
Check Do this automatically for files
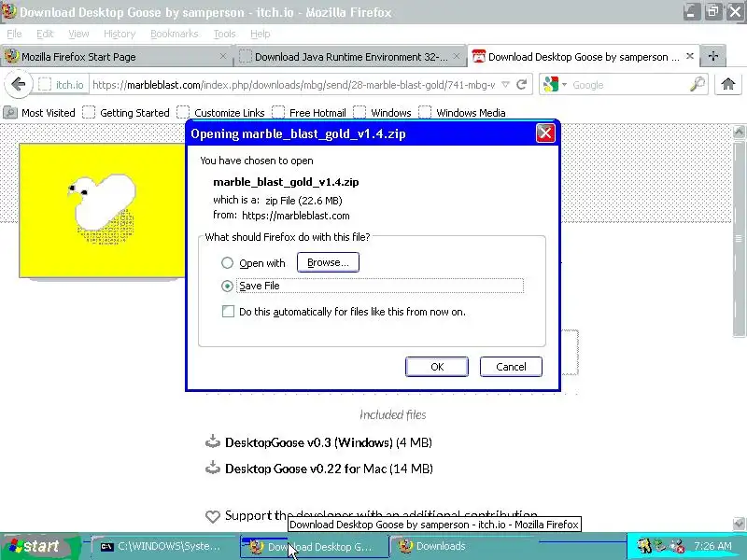pyautogui.click(x=228, y=312)
